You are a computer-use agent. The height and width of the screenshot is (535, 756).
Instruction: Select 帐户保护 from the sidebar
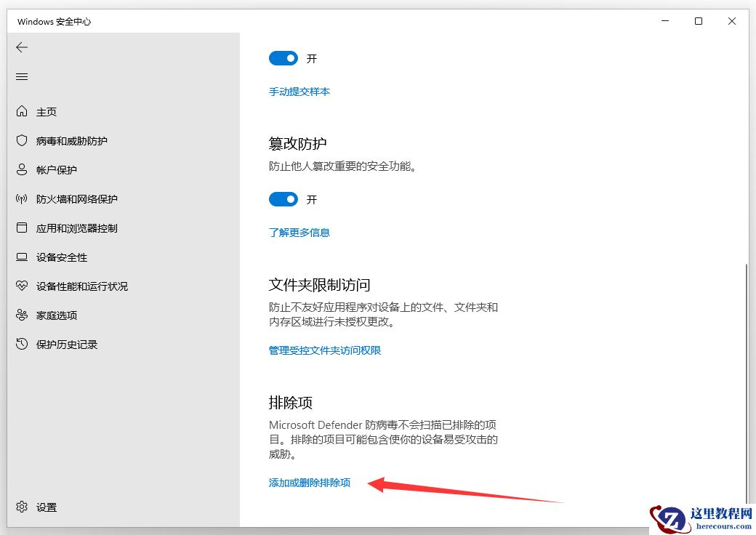point(58,169)
